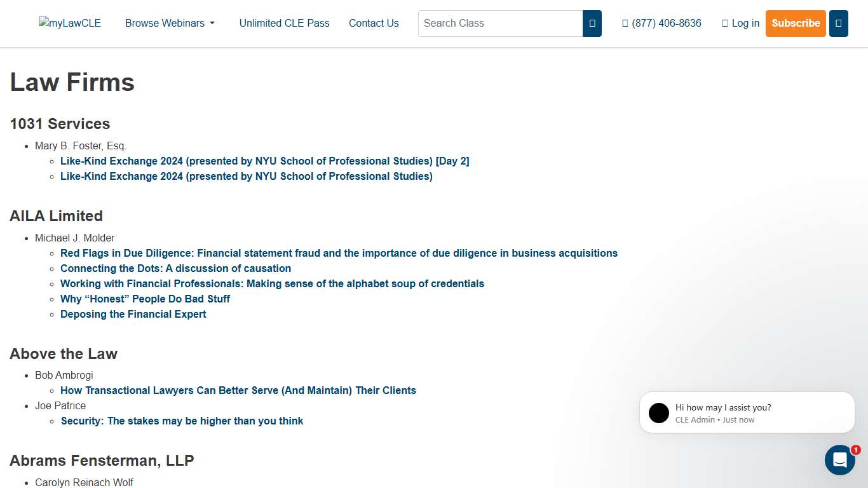Call the (877) 406-8636 phone link

(x=661, y=24)
